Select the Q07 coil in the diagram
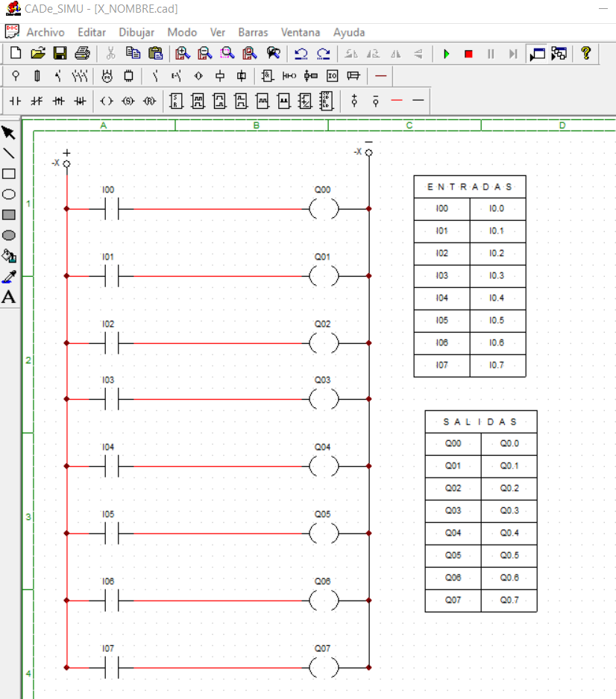Viewport: 616px width, 699px height. point(323,668)
